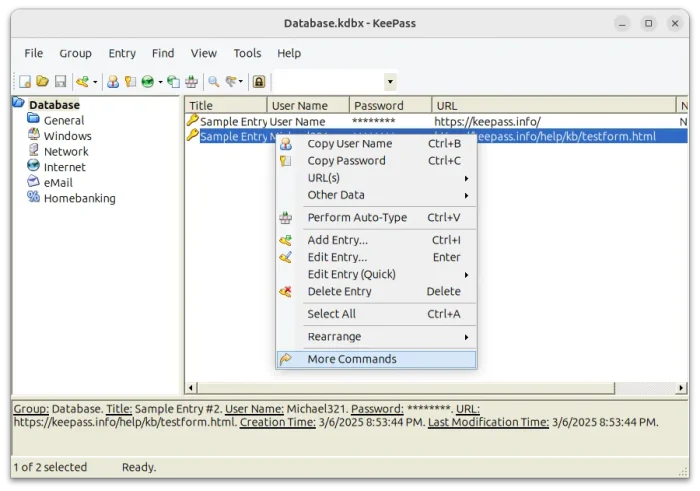This screenshot has height=491, width=700.
Task: Open the Show Entries dropdown arrow
Action: (x=240, y=82)
